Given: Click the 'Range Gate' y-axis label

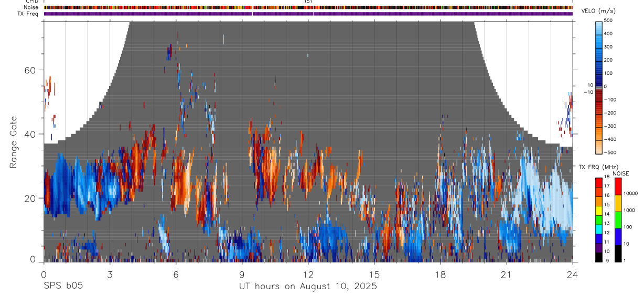Looking at the screenshot, I should [x=14, y=142].
